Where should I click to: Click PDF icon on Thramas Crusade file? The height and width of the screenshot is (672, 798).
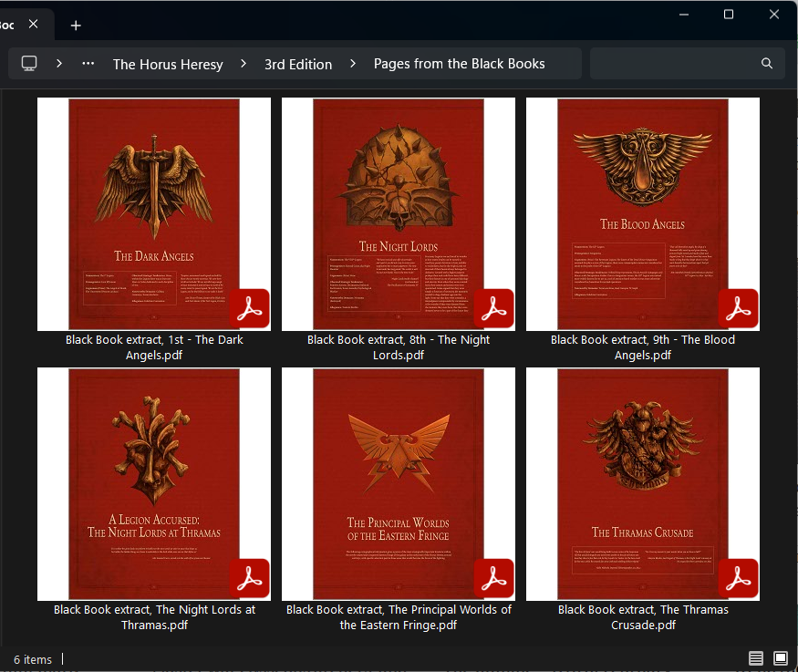tap(738, 578)
